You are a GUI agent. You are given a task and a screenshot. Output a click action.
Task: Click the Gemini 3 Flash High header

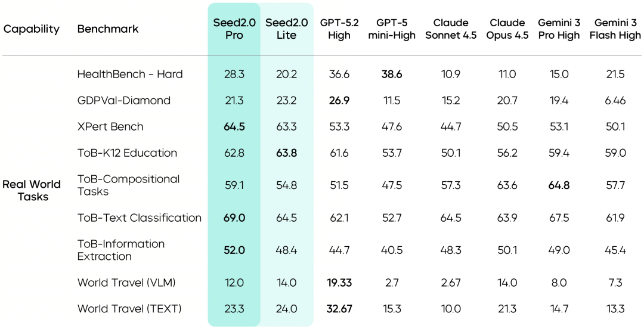tap(615, 29)
